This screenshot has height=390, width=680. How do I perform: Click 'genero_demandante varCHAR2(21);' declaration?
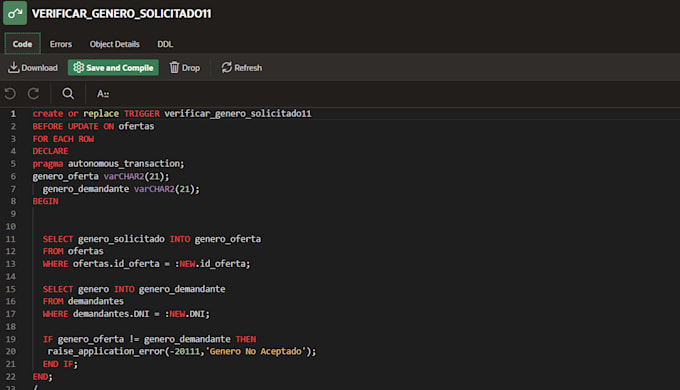[121, 189]
